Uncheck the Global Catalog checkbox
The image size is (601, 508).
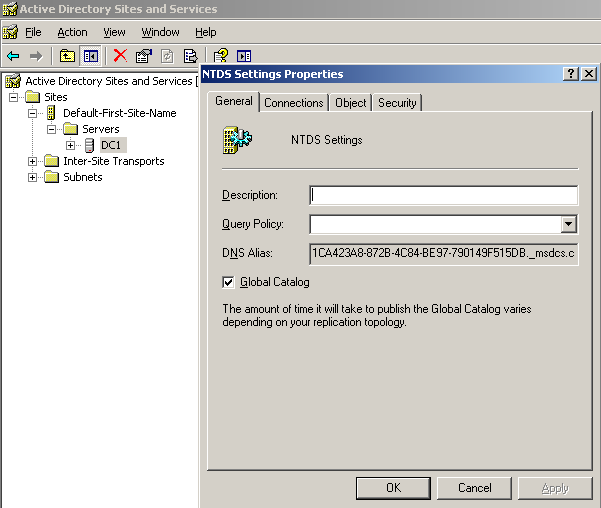point(228,283)
